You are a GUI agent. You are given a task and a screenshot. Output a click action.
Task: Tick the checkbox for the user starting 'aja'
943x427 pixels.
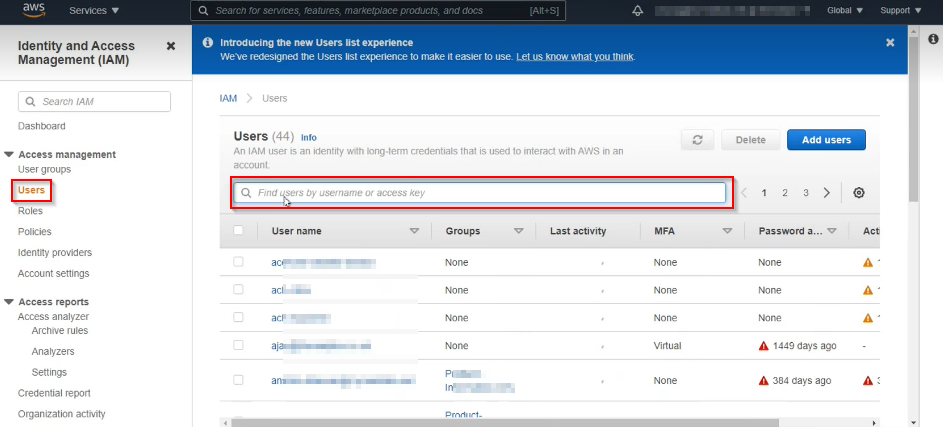pyautogui.click(x=238, y=345)
